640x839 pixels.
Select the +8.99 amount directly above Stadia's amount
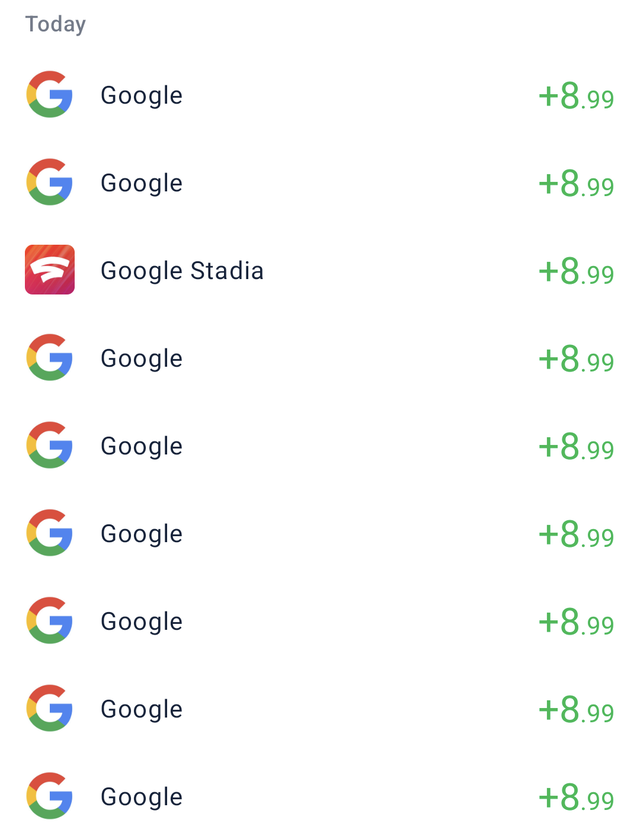pyautogui.click(x=576, y=184)
